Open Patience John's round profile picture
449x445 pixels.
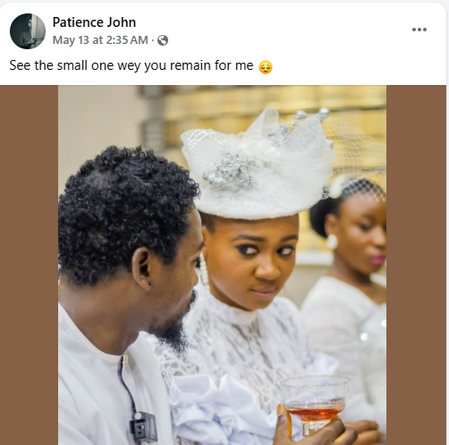click(28, 31)
